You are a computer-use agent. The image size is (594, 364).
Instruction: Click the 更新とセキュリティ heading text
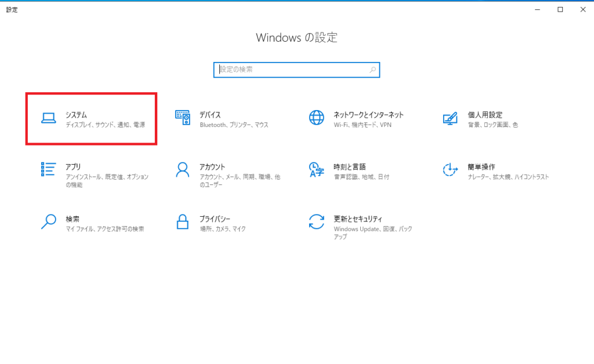(x=358, y=219)
